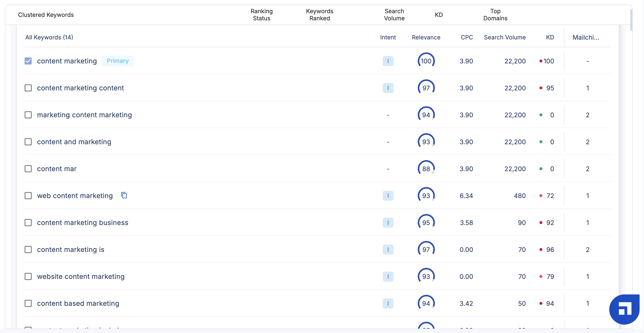Sort by inner Search Volume header
The image size is (644, 333).
(505, 37)
